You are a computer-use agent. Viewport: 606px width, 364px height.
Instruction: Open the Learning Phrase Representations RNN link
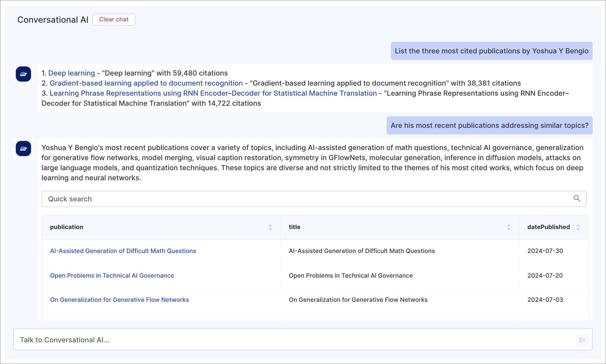(x=213, y=93)
